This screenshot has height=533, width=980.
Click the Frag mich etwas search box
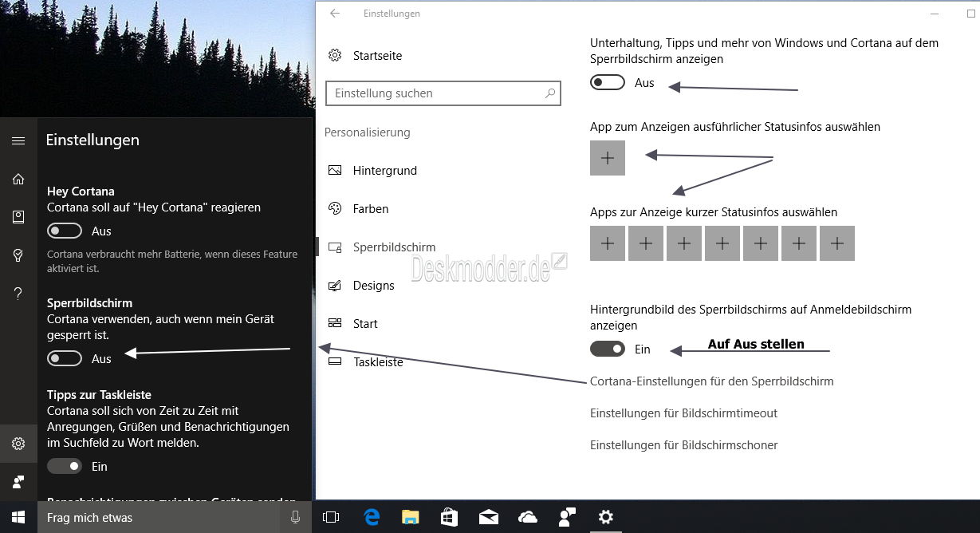tap(175, 517)
